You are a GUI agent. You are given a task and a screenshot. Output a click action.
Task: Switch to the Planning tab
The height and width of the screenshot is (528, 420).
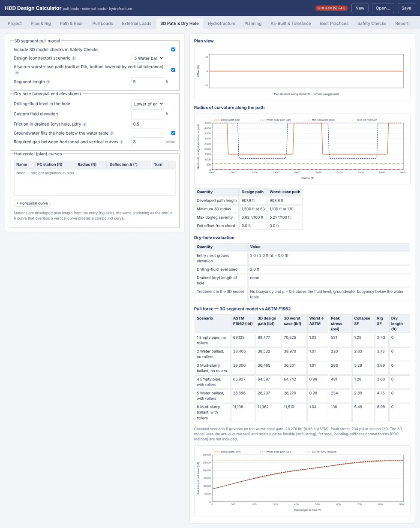(253, 24)
